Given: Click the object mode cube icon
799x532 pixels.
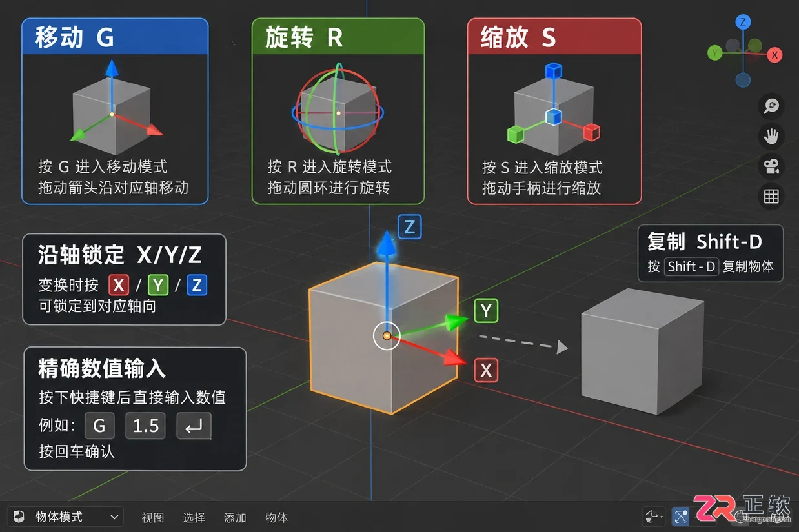Looking at the screenshot, I should point(19,517).
